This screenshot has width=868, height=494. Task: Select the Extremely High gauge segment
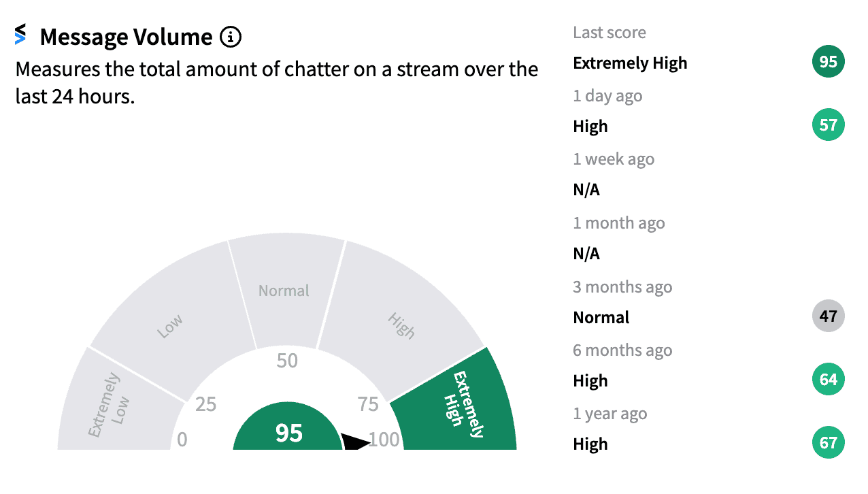pos(461,403)
